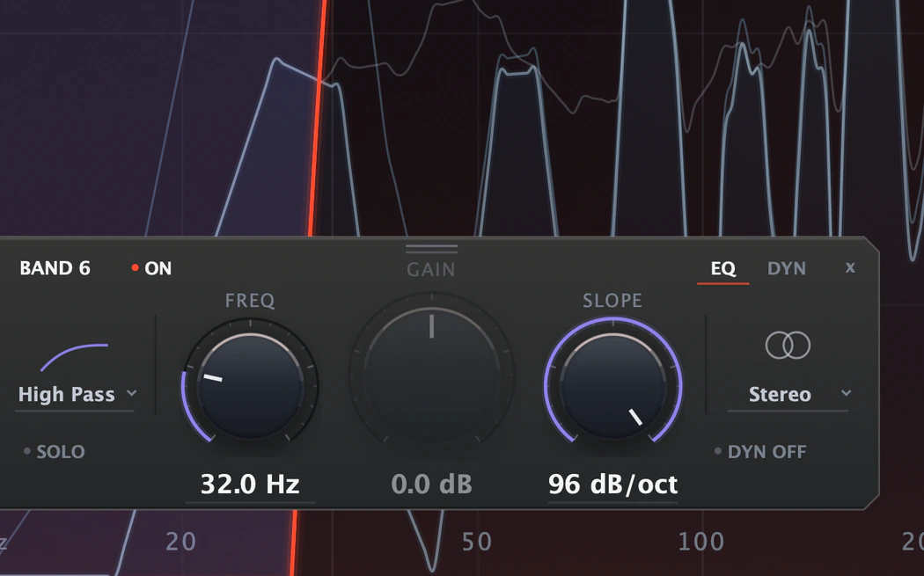
Task: Click the orange high-pass cutoff line
Action: 317,118
